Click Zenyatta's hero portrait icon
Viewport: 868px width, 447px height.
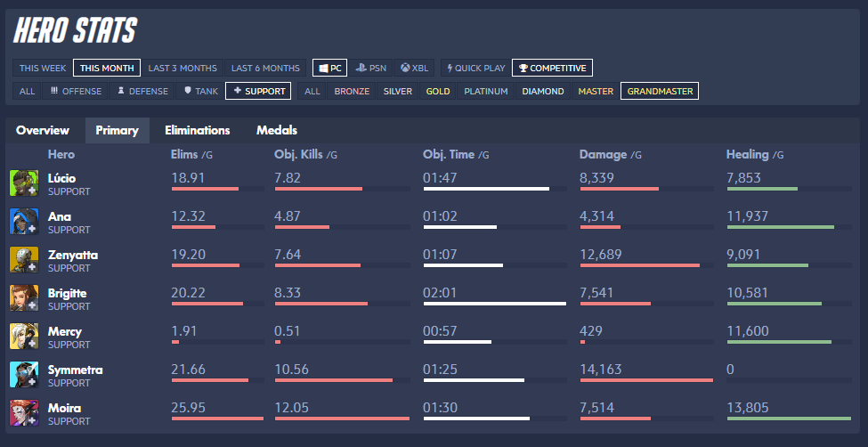click(x=24, y=260)
